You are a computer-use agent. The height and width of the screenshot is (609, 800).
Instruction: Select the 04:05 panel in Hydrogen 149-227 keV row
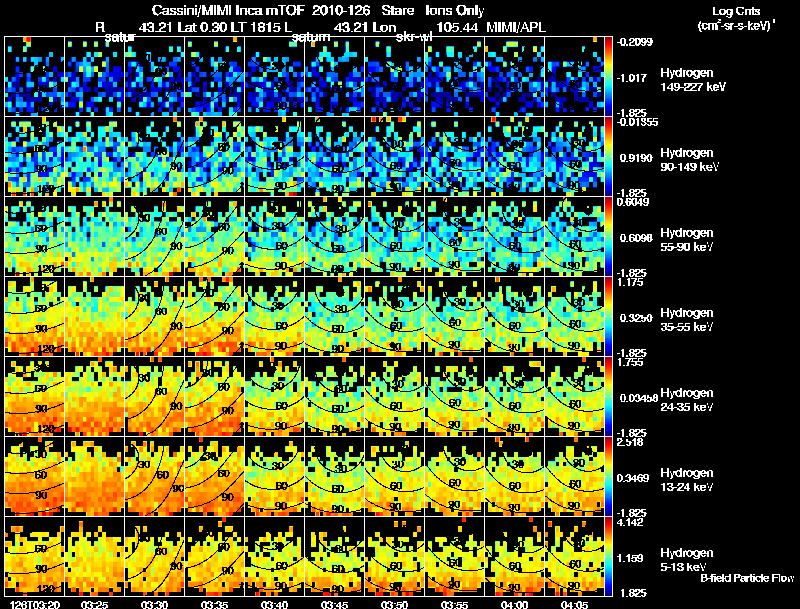[x=574, y=77]
